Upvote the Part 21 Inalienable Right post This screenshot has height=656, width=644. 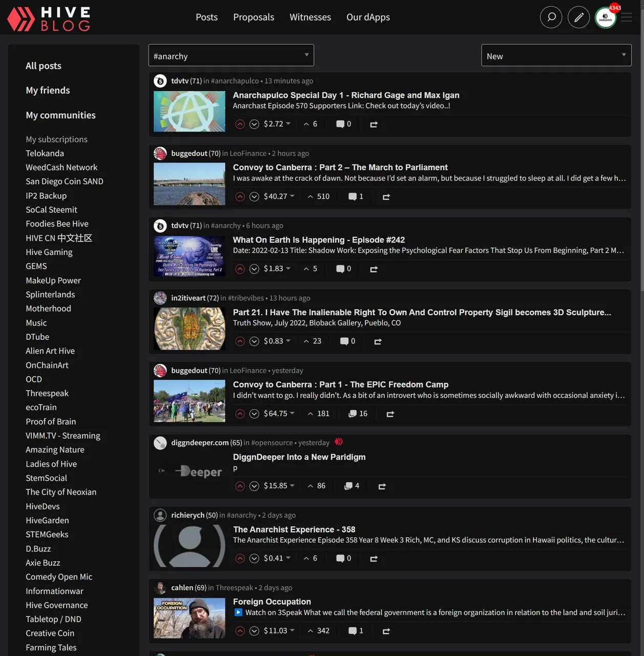coord(240,341)
